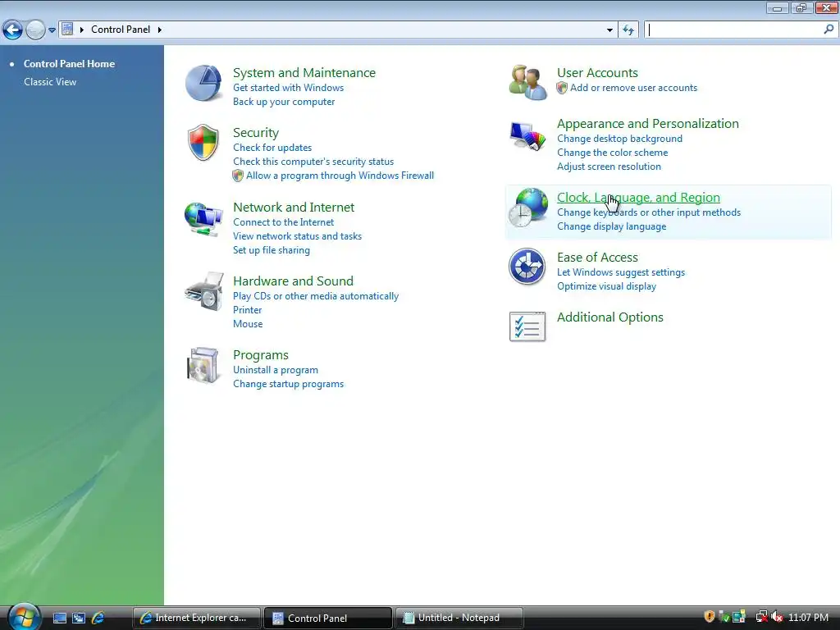Open the System and Maintenance pie chart icon

[x=203, y=83]
